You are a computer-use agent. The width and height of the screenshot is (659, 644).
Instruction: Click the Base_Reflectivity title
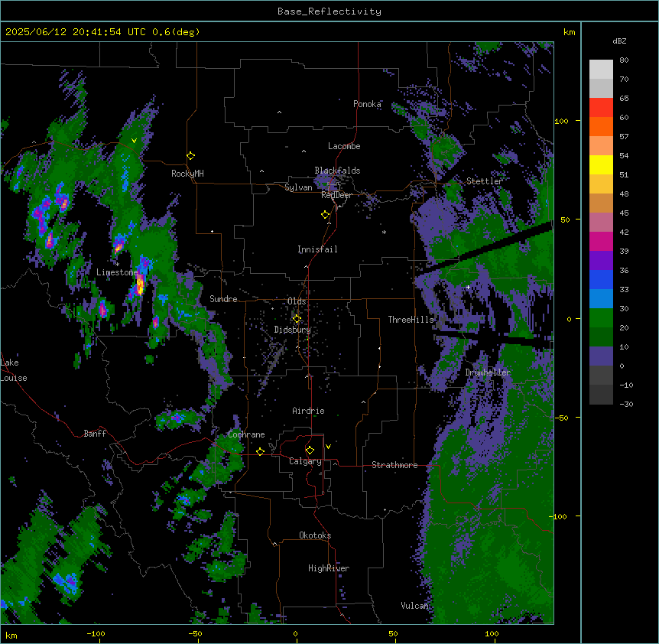[329, 11]
